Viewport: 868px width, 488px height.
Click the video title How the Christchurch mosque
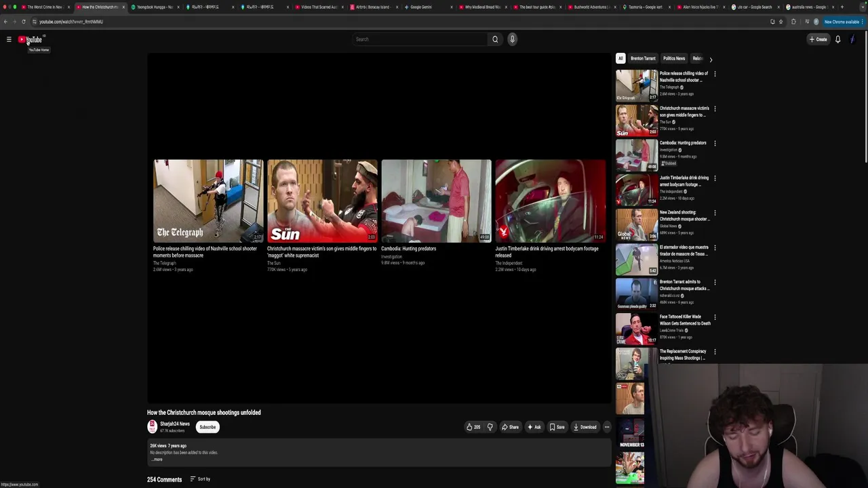click(204, 412)
